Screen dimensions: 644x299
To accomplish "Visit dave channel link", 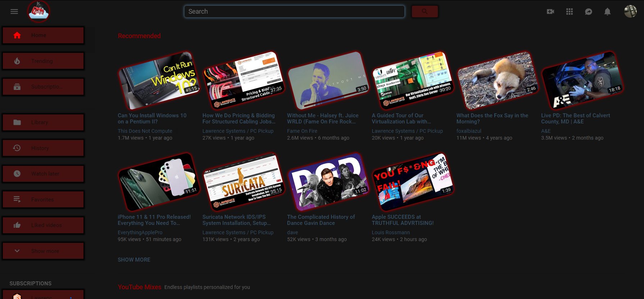I will pos(292,232).
